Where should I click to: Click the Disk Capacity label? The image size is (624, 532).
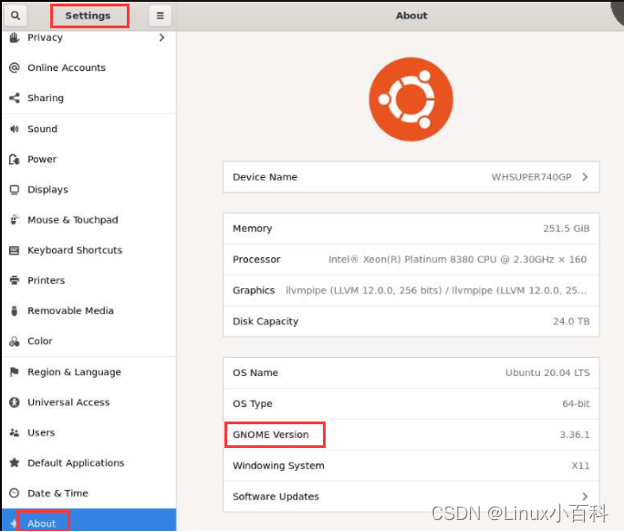pos(265,321)
